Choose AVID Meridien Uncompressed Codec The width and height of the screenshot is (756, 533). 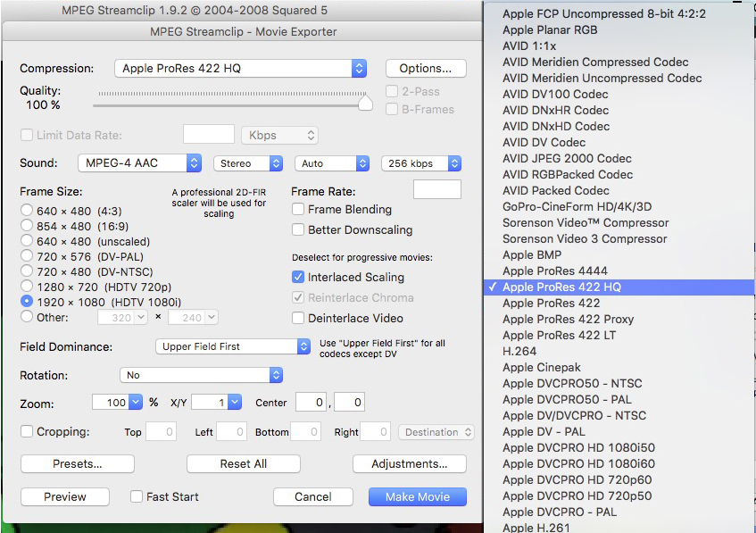[619, 79]
